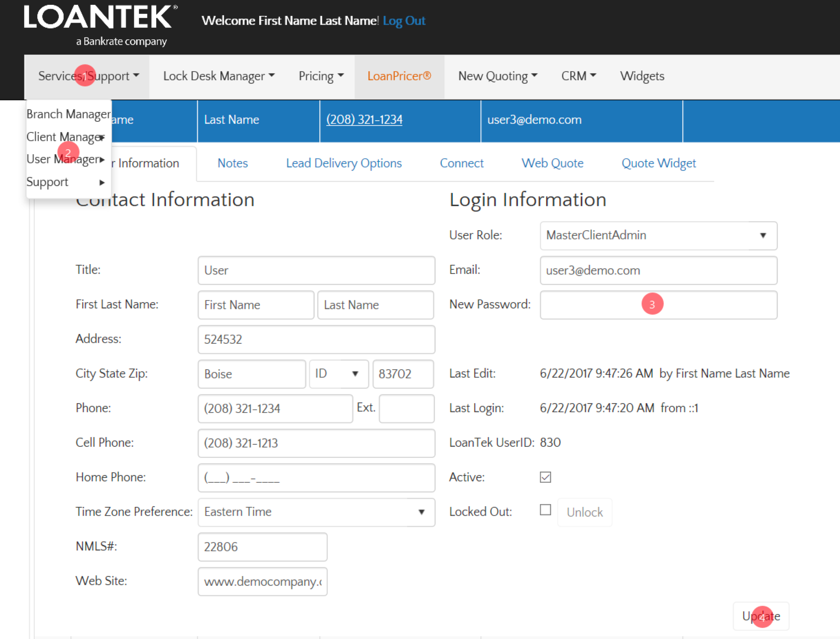Click the phone number link in header
The height and width of the screenshot is (639, 840).
coord(364,120)
